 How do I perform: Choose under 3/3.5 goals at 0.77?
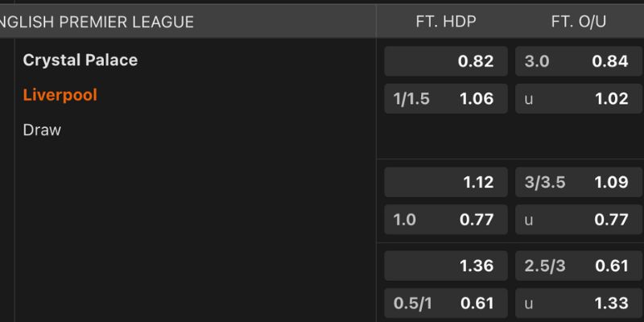576,219
